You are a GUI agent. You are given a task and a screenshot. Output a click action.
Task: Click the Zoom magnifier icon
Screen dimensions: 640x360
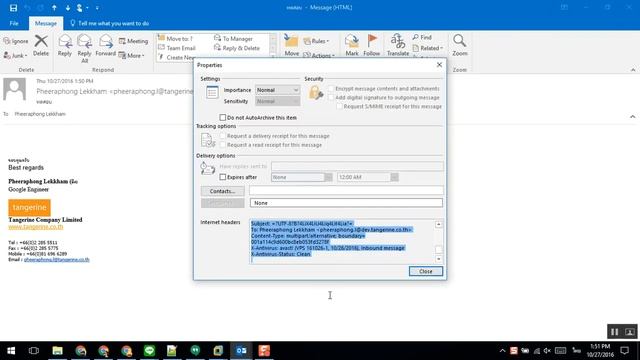pos(459,40)
